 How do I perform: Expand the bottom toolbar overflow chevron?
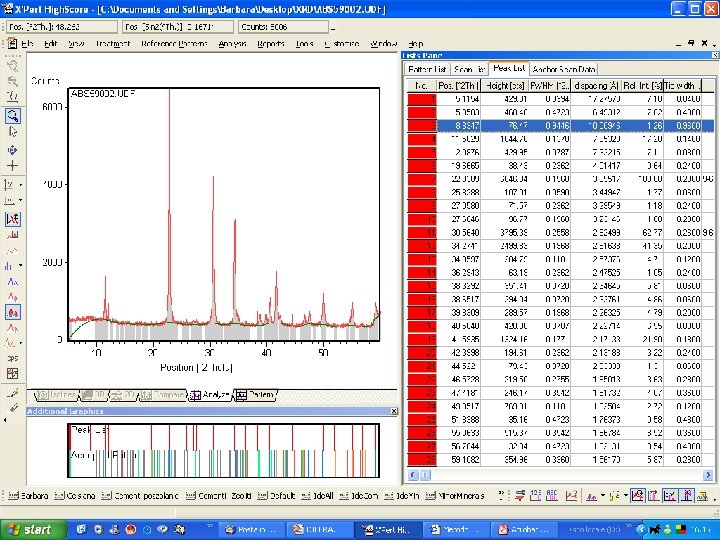point(501,495)
